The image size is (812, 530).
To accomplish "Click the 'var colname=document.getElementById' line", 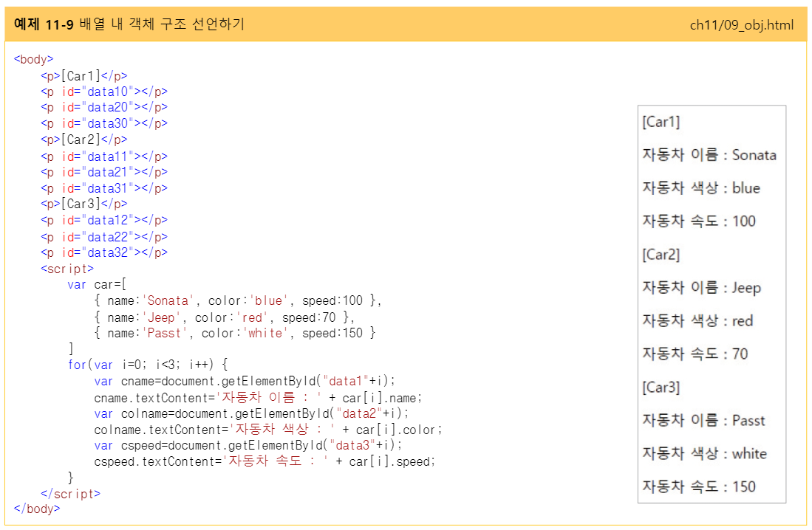I will pyautogui.click(x=251, y=413).
